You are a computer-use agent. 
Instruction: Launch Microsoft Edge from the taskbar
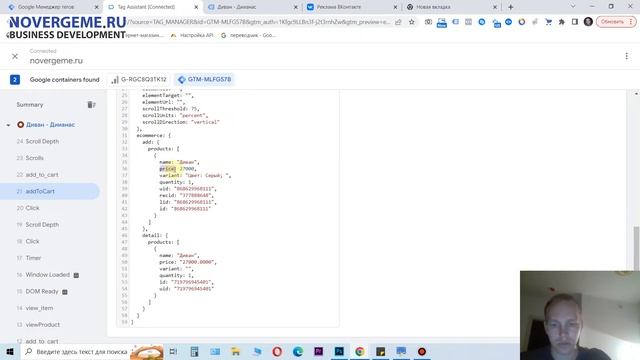[298, 351]
